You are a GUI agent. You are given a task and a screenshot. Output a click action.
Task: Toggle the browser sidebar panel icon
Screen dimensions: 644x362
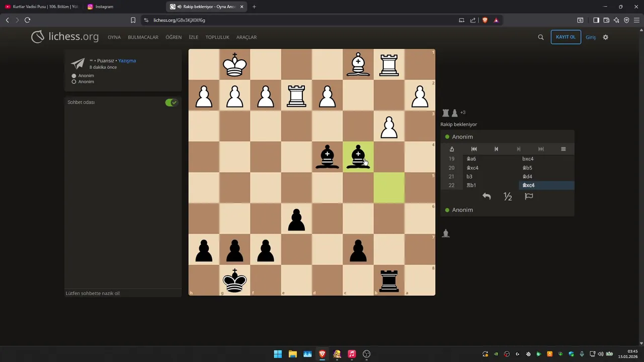[x=596, y=20]
